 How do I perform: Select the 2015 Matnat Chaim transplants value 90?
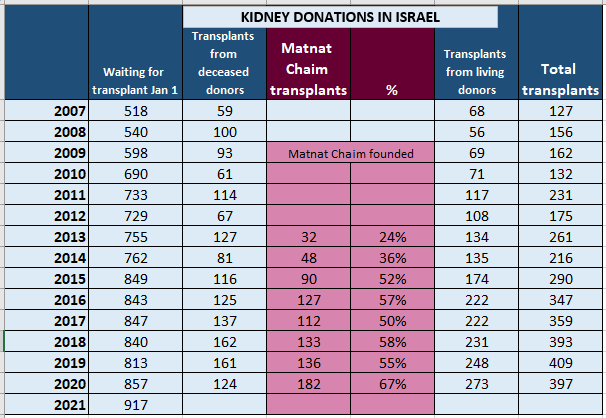pyautogui.click(x=309, y=280)
